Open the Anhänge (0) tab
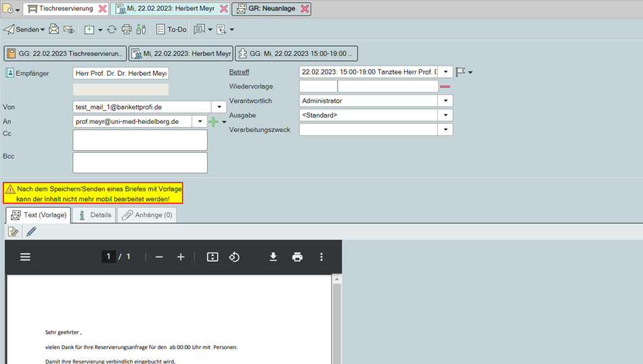This screenshot has width=643, height=364. click(x=147, y=215)
